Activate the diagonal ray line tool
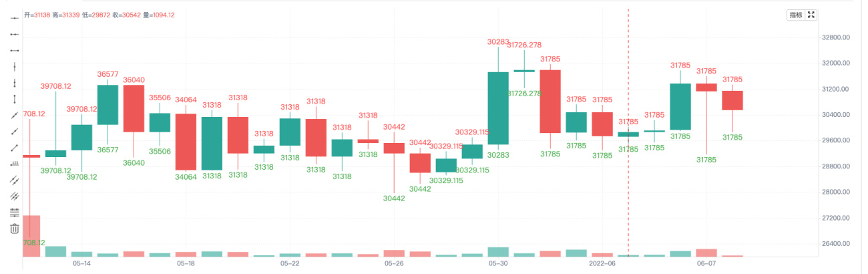 pos(15,132)
